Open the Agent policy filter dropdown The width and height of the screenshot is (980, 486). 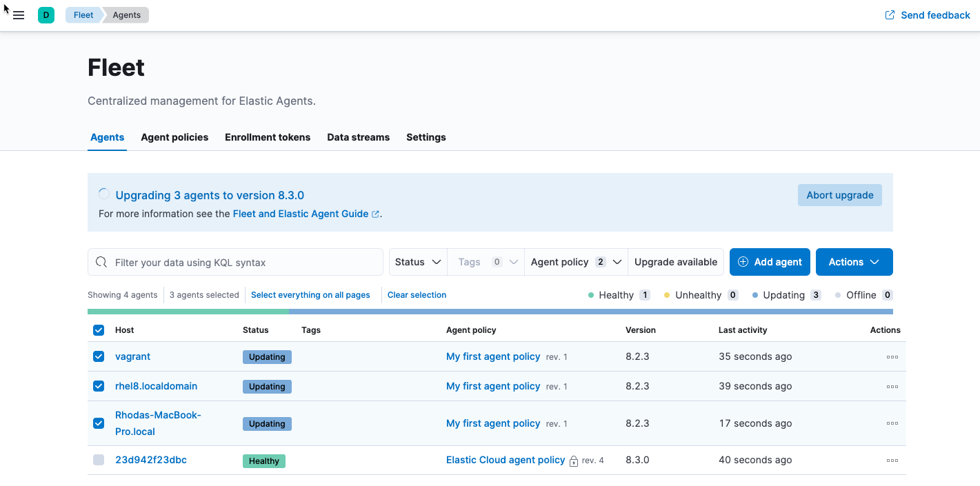(575, 262)
